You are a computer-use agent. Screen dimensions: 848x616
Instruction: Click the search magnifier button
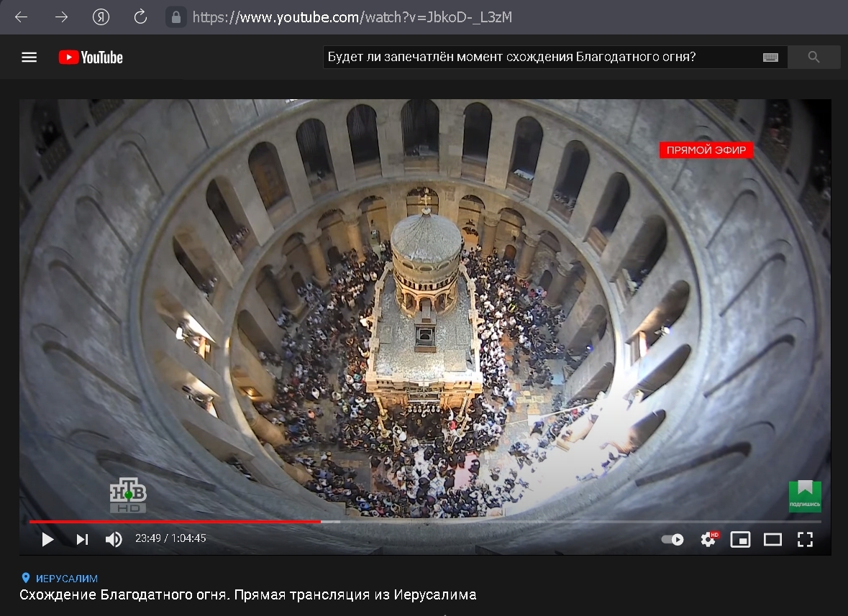click(813, 58)
